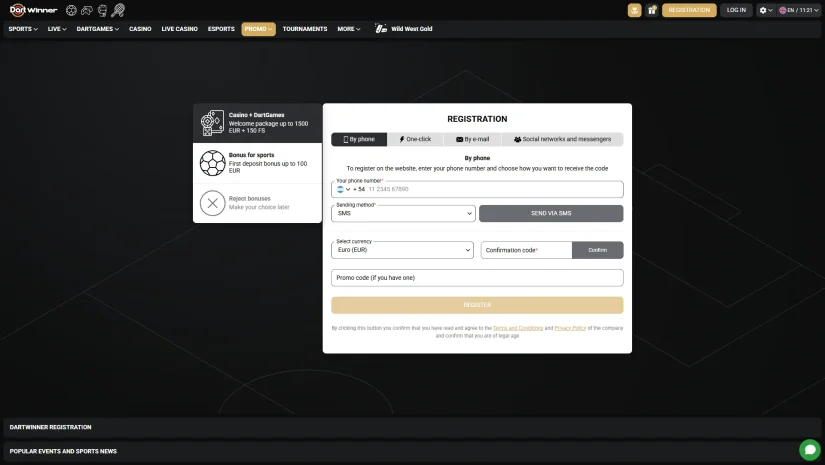Viewport: 825px width, 465px height.
Task: Expand the LIVE menu
Action: (x=57, y=29)
